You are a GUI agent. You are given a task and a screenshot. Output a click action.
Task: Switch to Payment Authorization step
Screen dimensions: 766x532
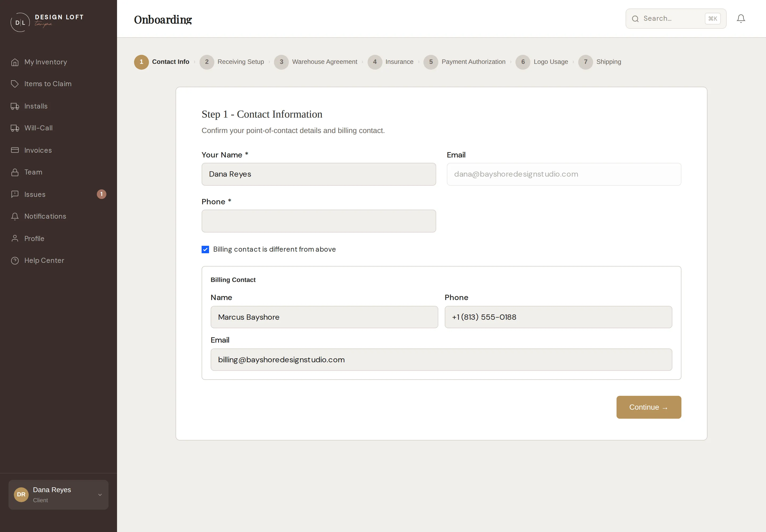click(473, 62)
